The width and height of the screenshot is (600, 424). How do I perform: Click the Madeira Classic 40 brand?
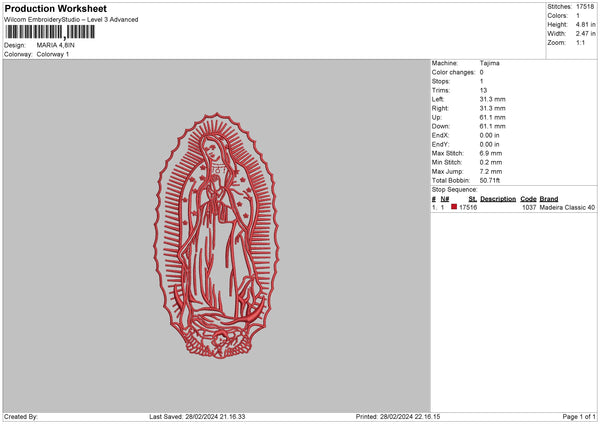click(567, 207)
